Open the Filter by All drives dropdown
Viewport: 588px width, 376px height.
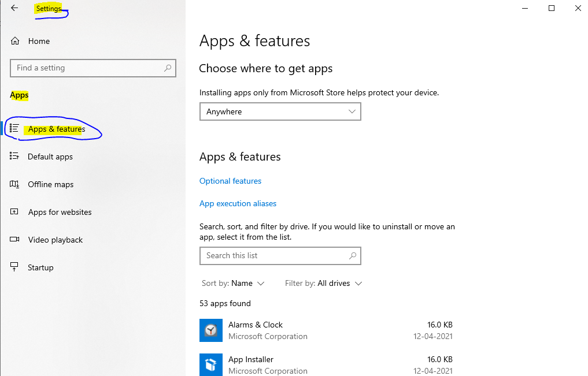[323, 283]
